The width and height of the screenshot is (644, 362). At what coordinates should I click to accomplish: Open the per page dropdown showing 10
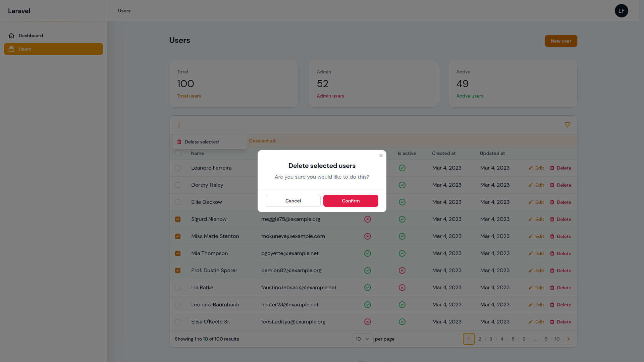[x=362, y=339]
